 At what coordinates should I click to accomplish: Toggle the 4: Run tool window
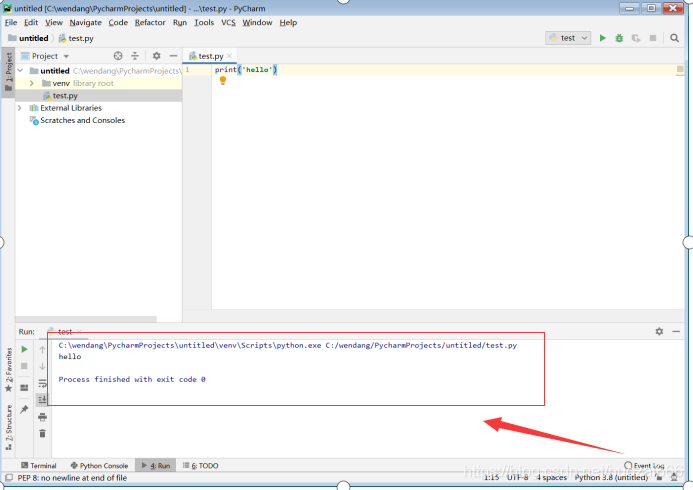tap(156, 466)
